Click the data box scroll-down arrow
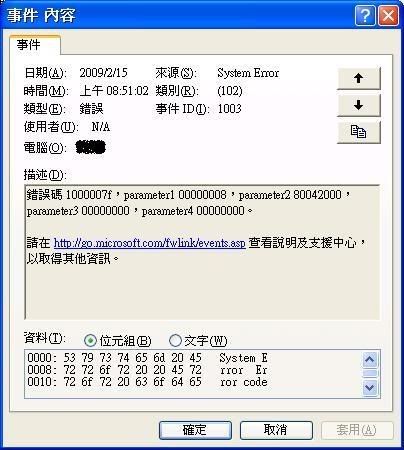The width and height of the screenshot is (404, 450). (x=370, y=388)
